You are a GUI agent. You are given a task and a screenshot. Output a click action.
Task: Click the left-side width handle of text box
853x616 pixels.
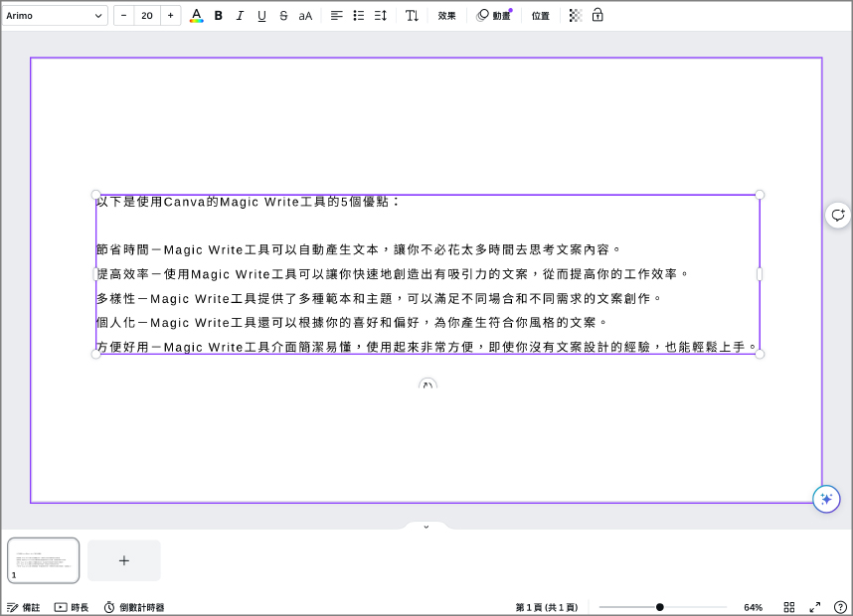[95, 274]
